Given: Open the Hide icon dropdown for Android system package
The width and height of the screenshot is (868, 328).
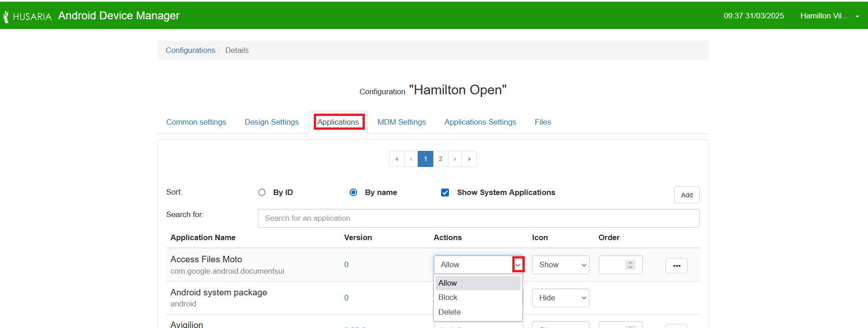Looking at the screenshot, I should [x=561, y=298].
